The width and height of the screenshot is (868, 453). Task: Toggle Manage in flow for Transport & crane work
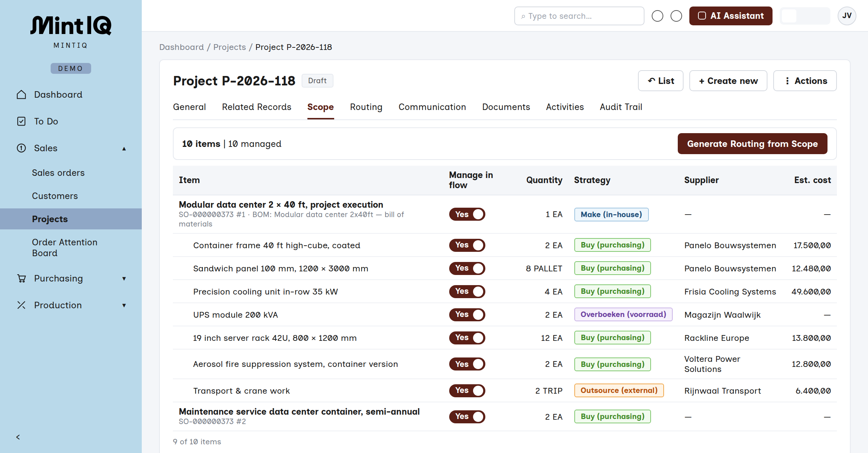pyautogui.click(x=467, y=391)
